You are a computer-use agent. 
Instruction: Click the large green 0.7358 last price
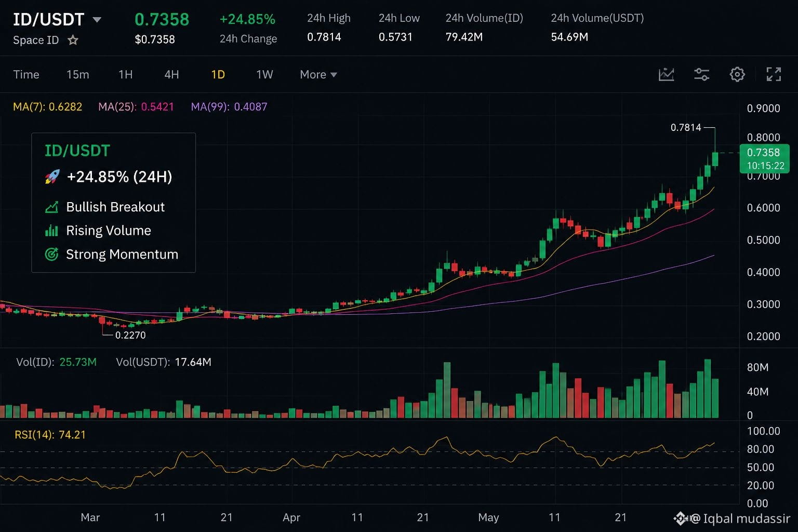[162, 19]
